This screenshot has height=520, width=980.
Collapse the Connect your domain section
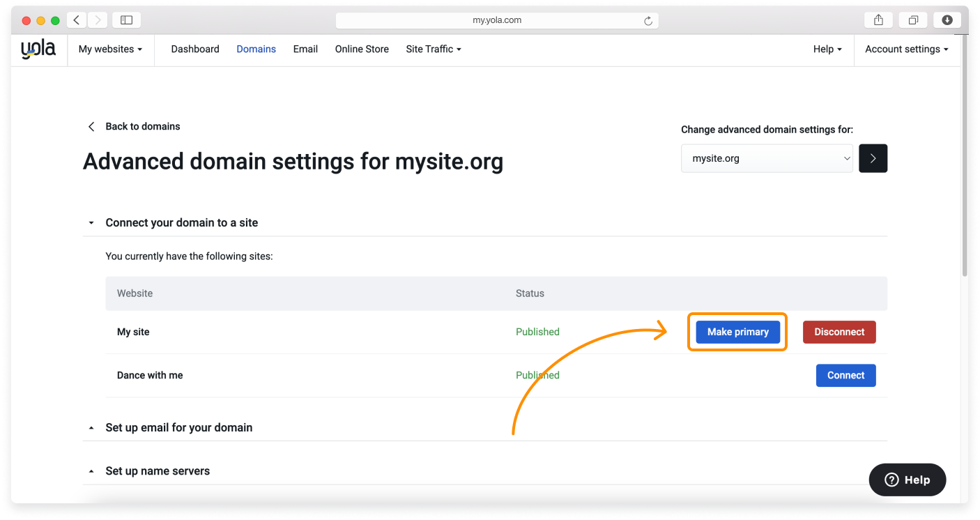click(91, 222)
